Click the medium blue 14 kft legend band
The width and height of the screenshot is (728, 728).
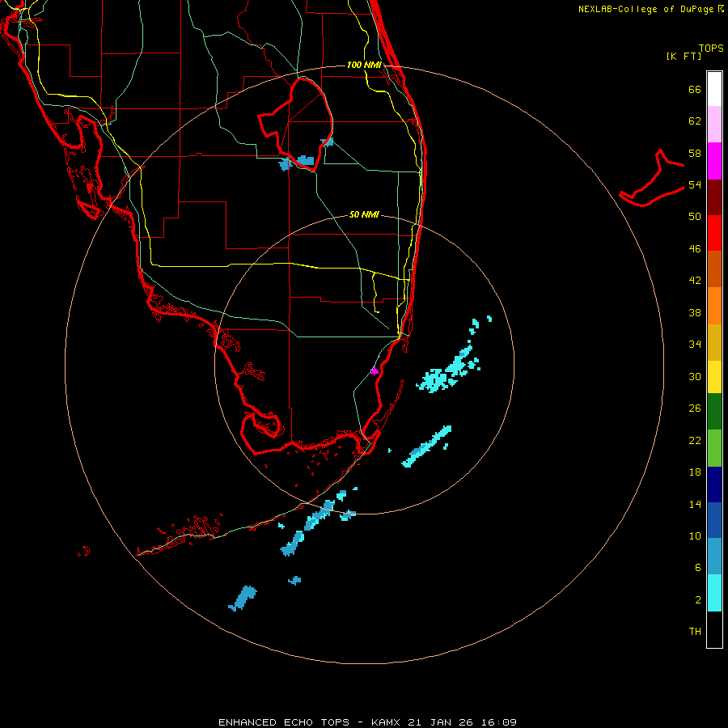[714, 520]
